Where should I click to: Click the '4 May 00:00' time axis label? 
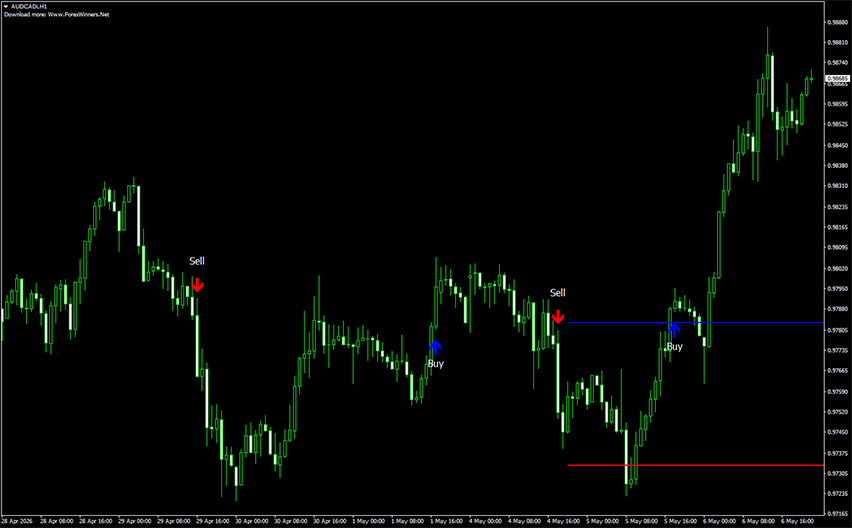coord(486,521)
